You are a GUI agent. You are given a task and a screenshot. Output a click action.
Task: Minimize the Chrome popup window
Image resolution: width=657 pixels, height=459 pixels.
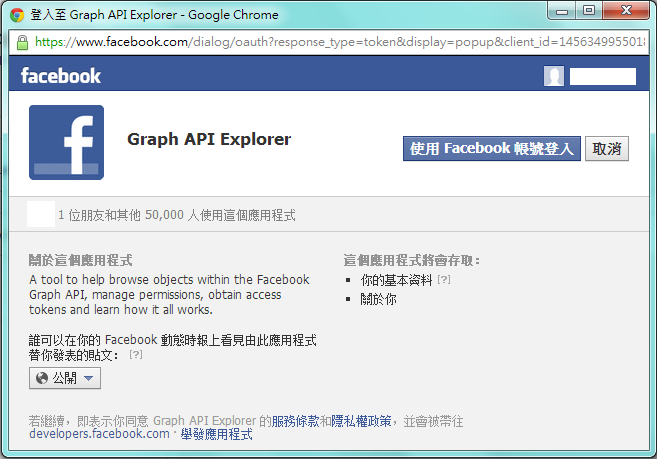tap(562, 10)
